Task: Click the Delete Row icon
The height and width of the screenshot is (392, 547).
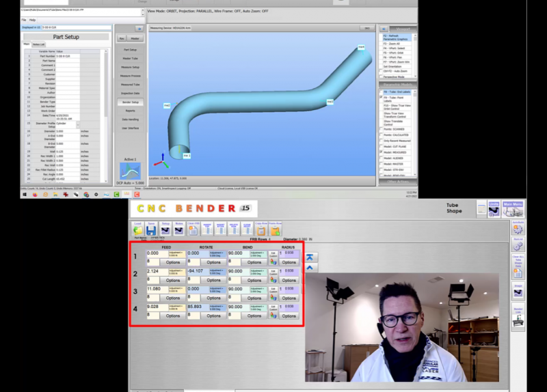Action: [234, 230]
